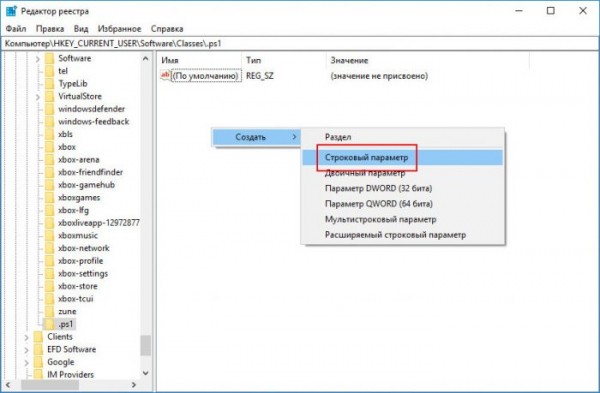The width and height of the screenshot is (600, 393).
Task: Click the xbls folder icon
Action: (x=49, y=134)
